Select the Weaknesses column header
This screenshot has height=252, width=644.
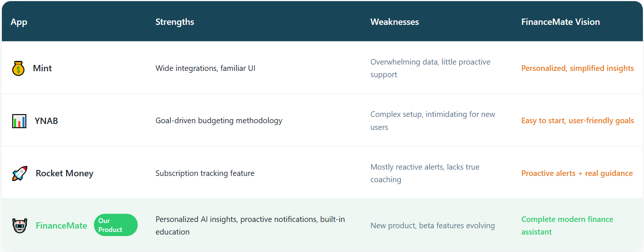(394, 22)
